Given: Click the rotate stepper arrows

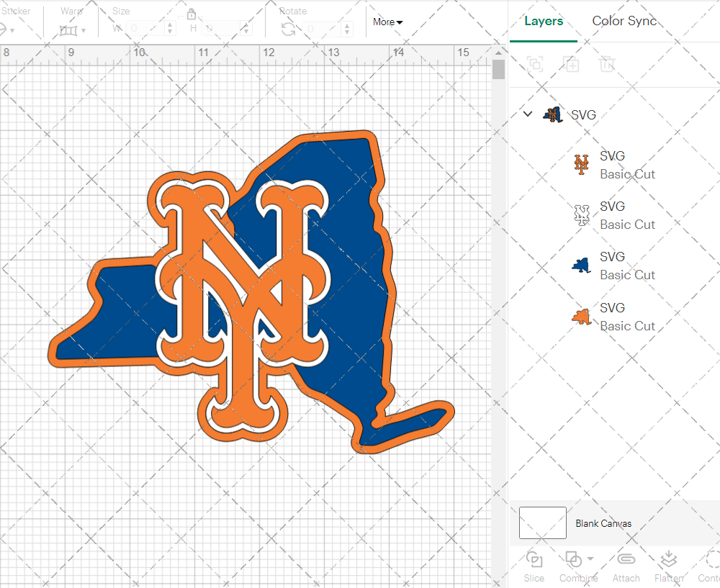Looking at the screenshot, I should (347, 29).
